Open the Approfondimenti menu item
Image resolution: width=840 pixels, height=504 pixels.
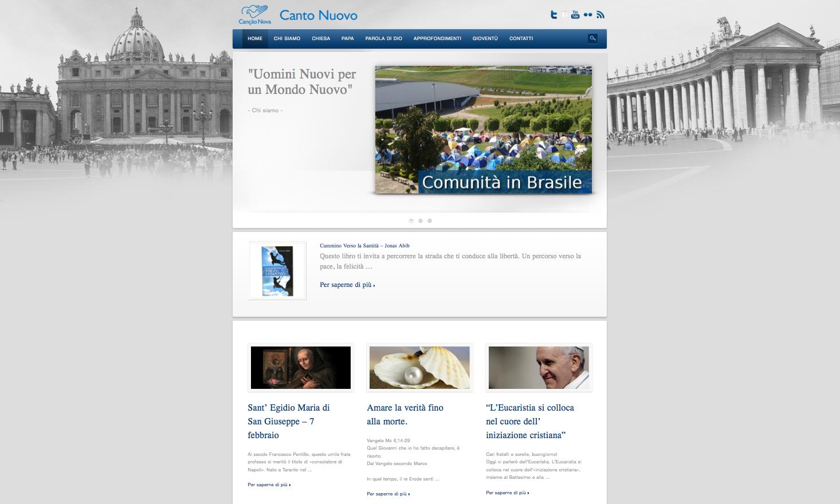[x=437, y=38]
